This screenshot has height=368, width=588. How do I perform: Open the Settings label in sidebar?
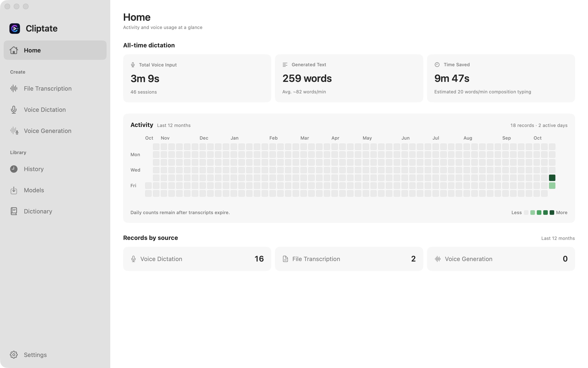pyautogui.click(x=35, y=355)
